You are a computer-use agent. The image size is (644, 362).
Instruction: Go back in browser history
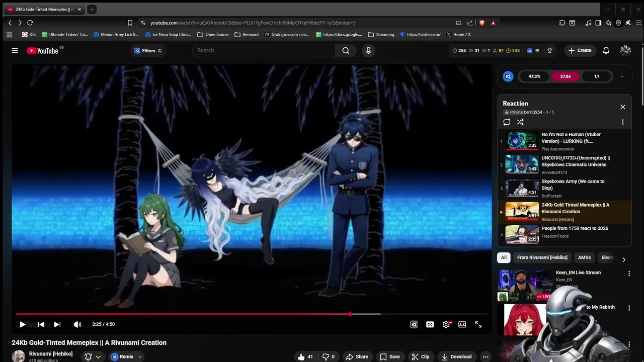coord(10,23)
